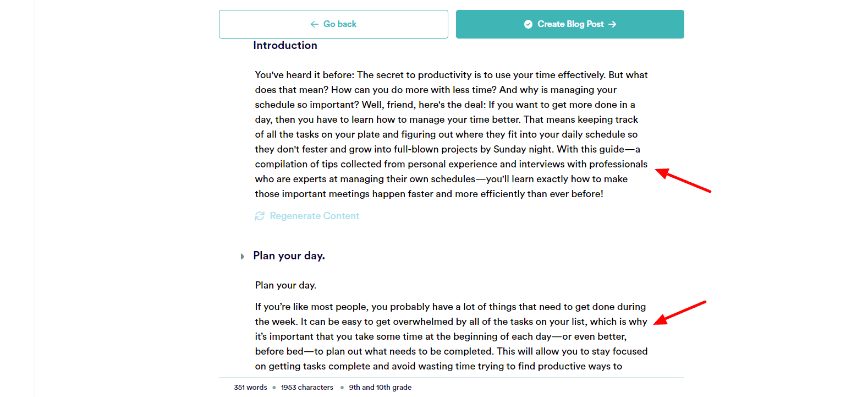Click the right arrow icon after Create Blog Post
868x397 pixels.
(x=612, y=24)
